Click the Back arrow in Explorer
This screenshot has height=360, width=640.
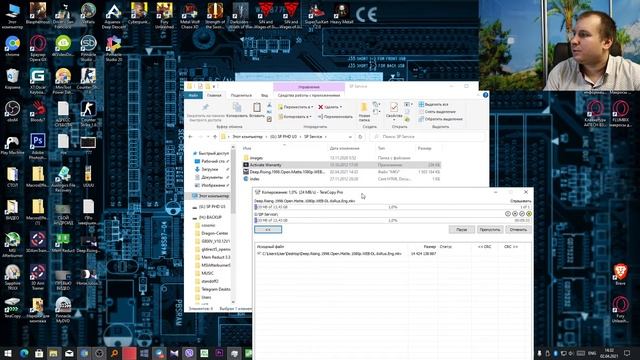pyautogui.click(x=190, y=137)
